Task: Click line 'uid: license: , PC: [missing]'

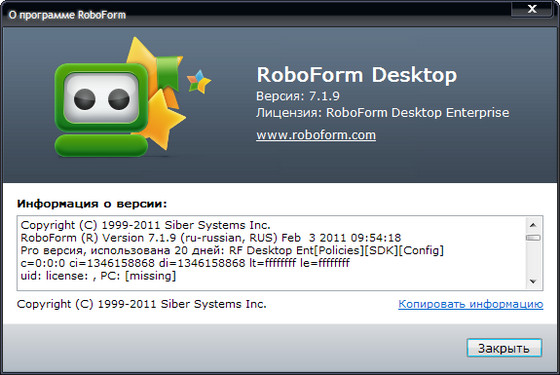Action: (x=98, y=276)
